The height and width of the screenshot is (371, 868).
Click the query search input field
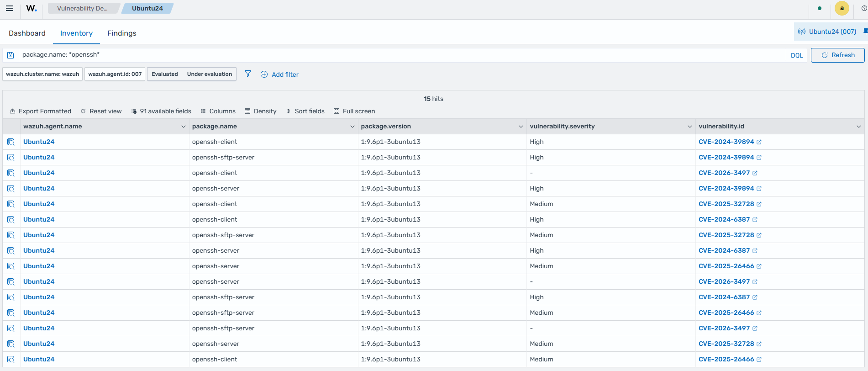(x=402, y=55)
